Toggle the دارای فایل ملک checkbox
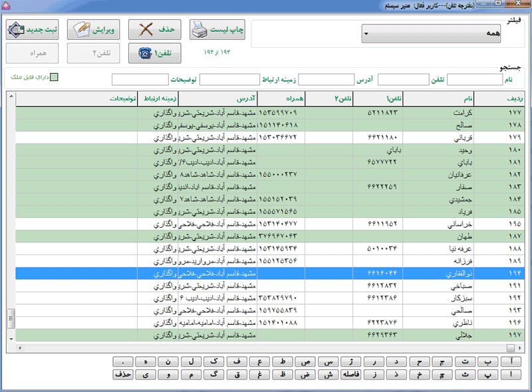Image resolution: width=532 pixels, height=392 pixels. 54,77
